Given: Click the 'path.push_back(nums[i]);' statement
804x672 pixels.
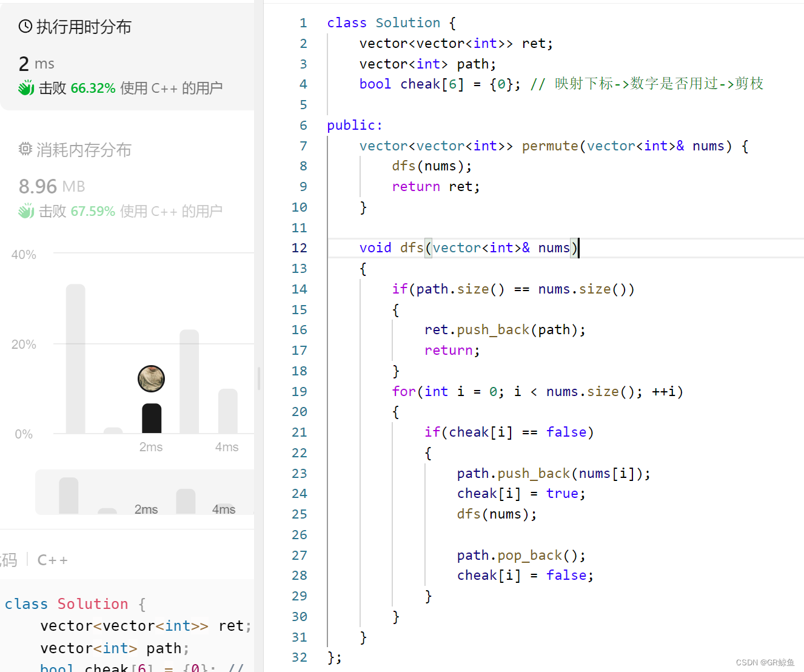Looking at the screenshot, I should pos(554,474).
